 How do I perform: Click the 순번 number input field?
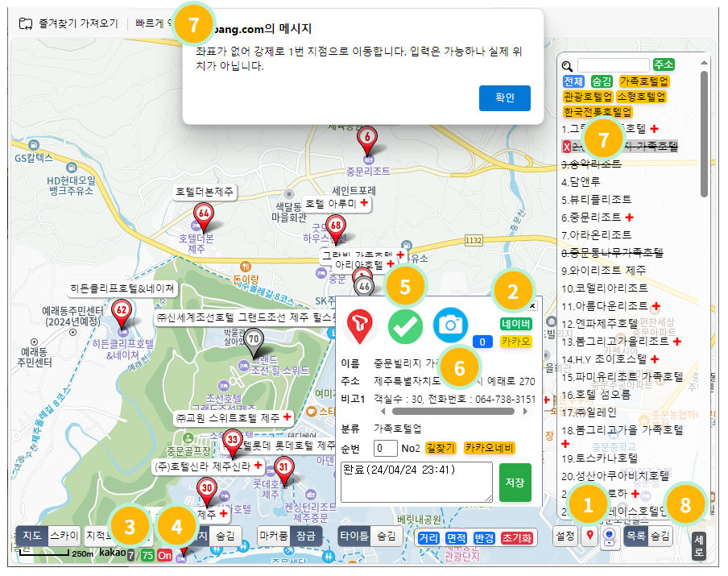pos(386,447)
